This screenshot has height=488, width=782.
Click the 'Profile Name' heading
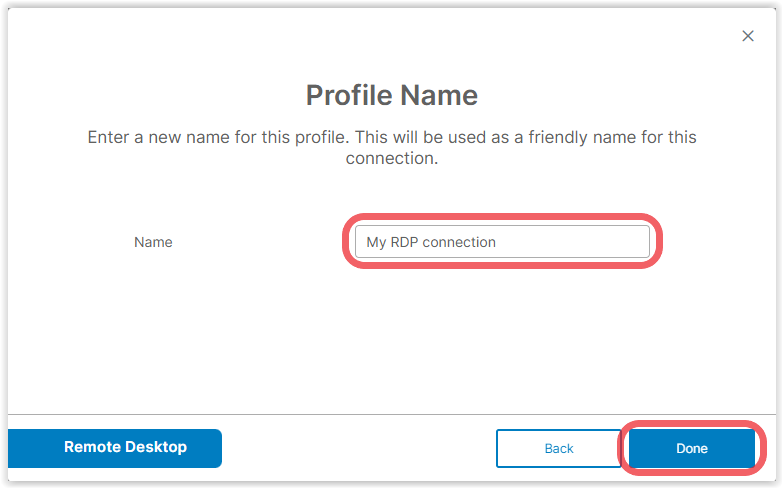tap(391, 95)
